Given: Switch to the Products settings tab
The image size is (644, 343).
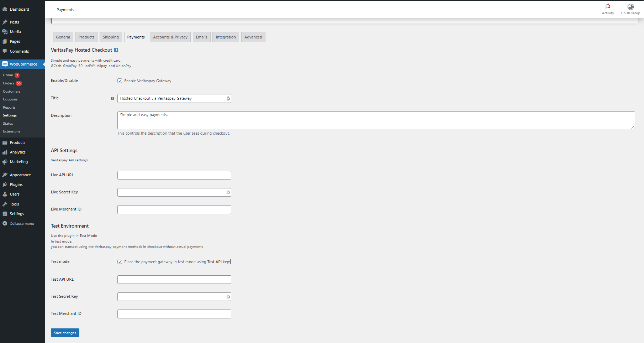Looking at the screenshot, I should (x=86, y=37).
